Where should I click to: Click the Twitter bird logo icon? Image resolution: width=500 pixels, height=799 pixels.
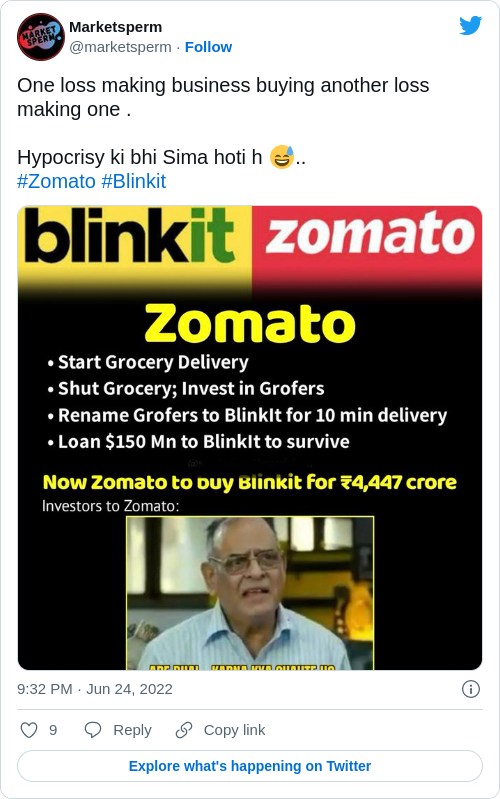click(470, 25)
